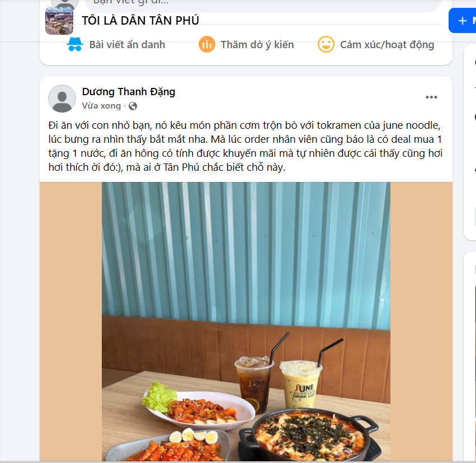Open 'Cảm xúc/hoạt động' text option
The width and height of the screenshot is (476, 463).
click(387, 45)
